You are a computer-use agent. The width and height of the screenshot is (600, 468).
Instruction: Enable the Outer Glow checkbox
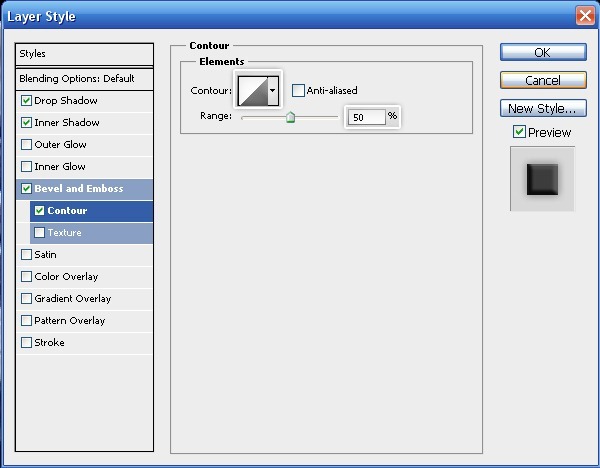(x=27, y=145)
